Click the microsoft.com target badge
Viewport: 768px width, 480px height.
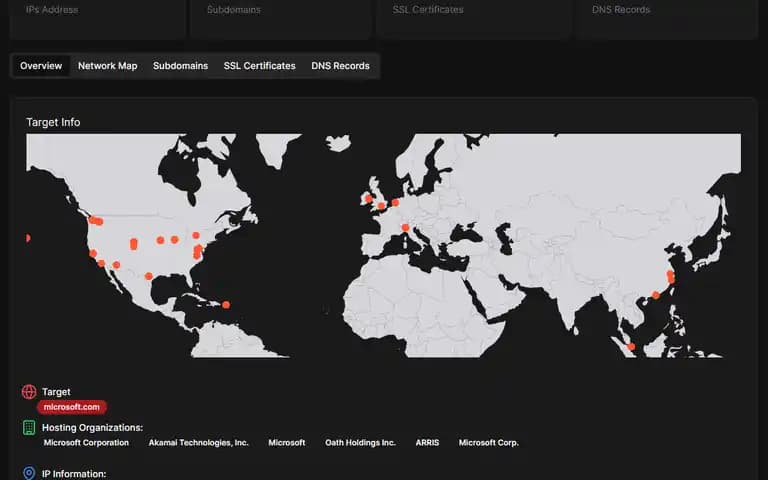pyautogui.click(x=72, y=407)
